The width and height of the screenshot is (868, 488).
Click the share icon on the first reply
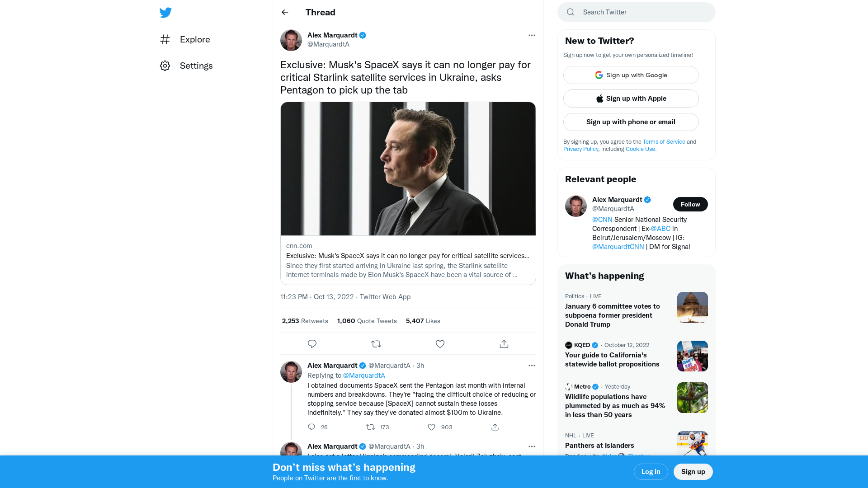(x=495, y=427)
